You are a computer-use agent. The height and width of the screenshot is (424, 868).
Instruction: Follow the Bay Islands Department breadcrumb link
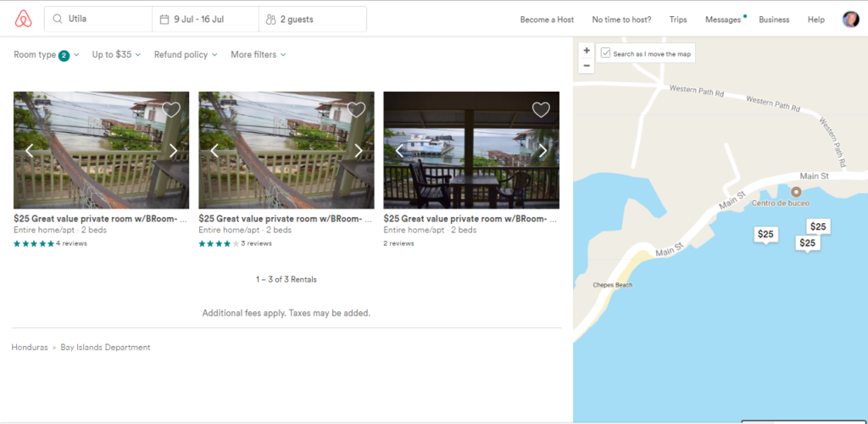(x=105, y=348)
